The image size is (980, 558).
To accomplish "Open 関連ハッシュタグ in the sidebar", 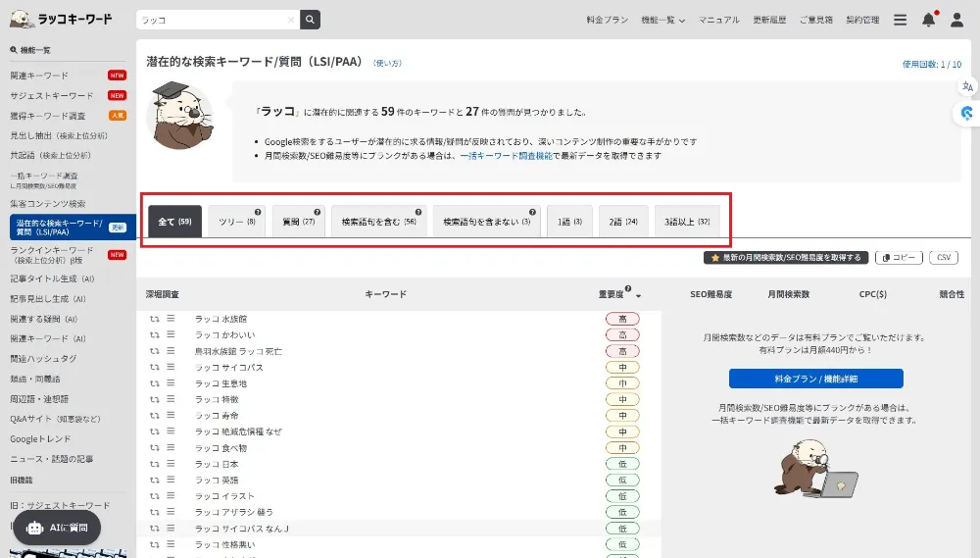I will [43, 359].
